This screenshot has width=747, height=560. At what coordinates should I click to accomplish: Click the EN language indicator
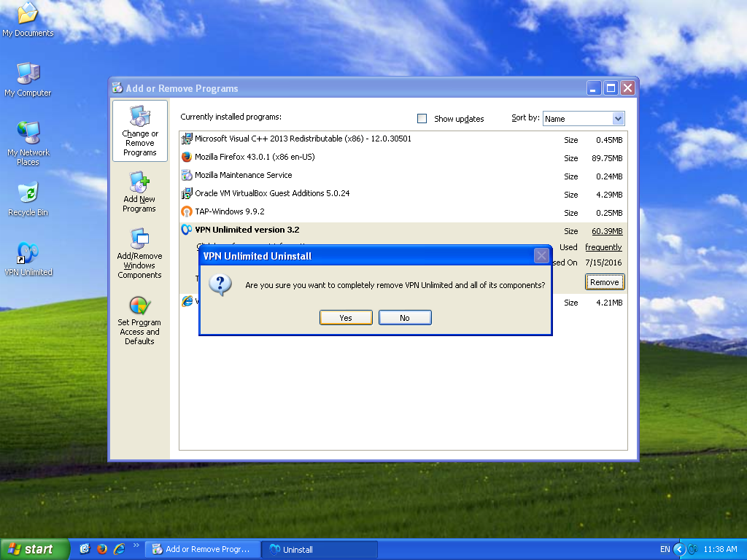[665, 549]
